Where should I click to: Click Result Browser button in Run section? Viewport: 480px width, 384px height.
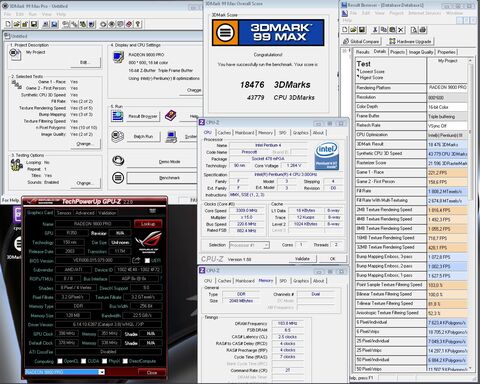[x=143, y=116]
